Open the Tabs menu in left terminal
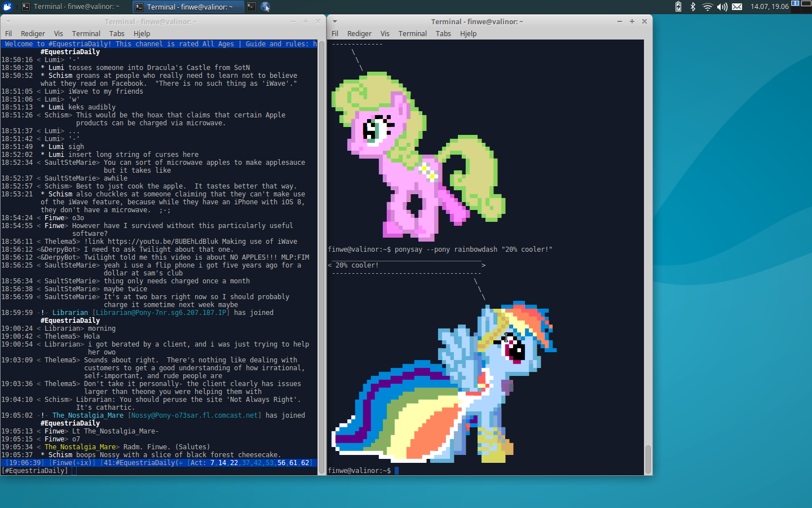Screen dimensions: 812x508 coord(117,34)
